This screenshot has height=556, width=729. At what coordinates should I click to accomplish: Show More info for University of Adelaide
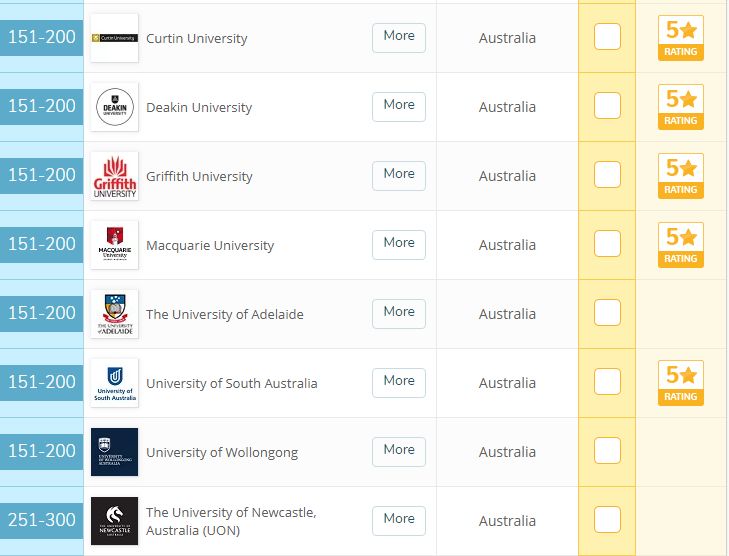pyautogui.click(x=399, y=314)
